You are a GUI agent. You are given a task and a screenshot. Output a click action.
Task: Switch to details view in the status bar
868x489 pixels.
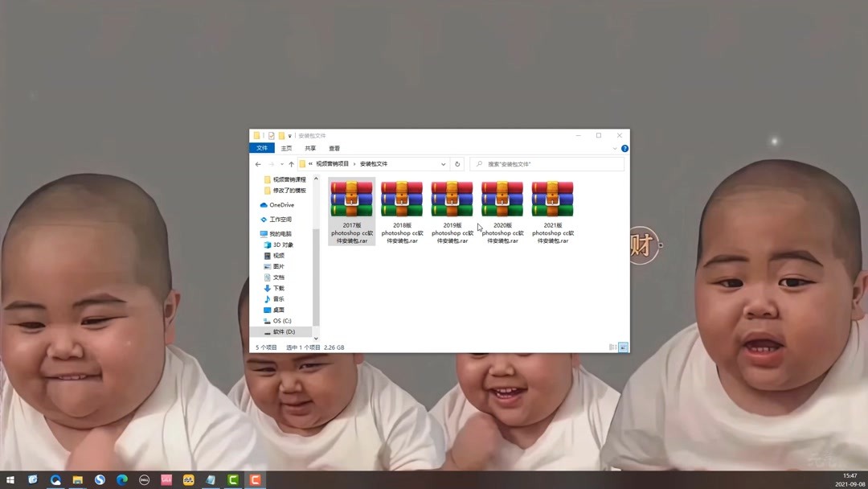(612, 347)
